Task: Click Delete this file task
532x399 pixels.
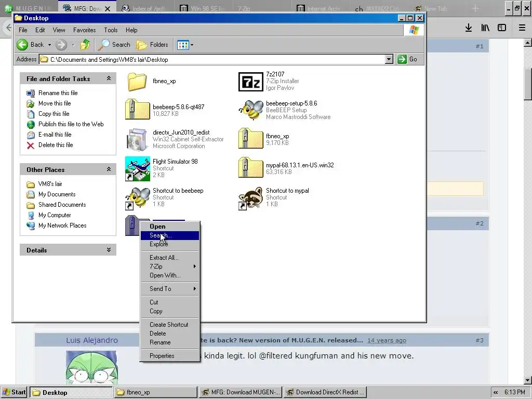Action: (56, 145)
